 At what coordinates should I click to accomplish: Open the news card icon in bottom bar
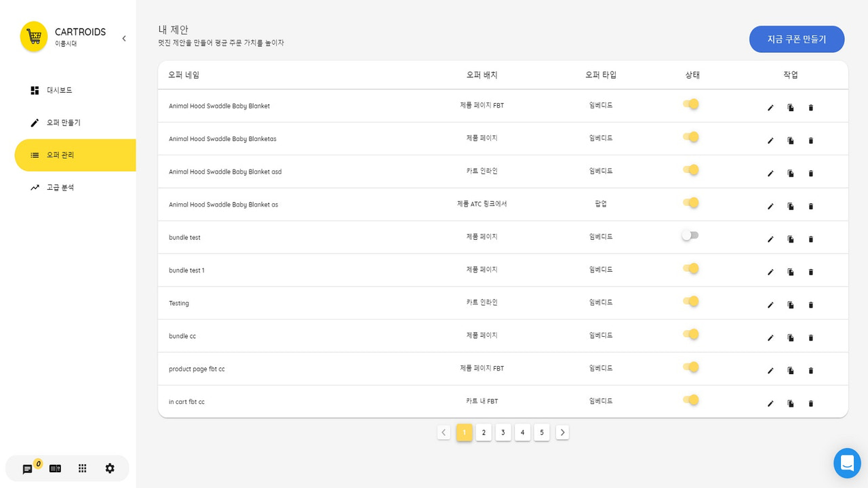point(55,468)
